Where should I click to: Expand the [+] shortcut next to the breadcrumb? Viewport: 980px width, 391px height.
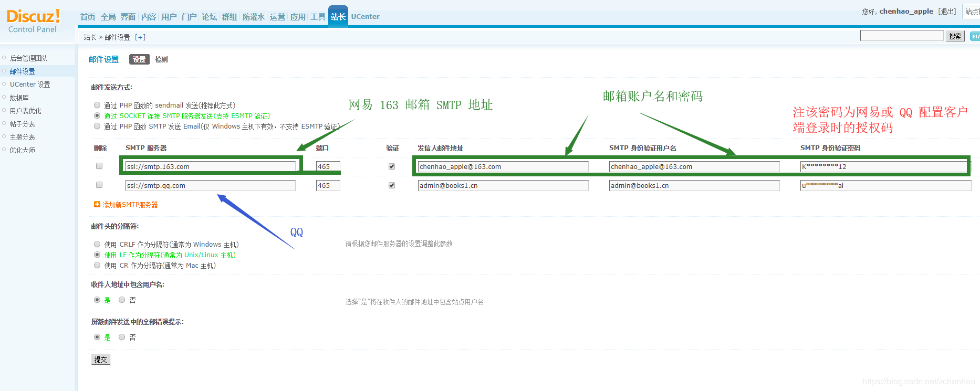(140, 37)
